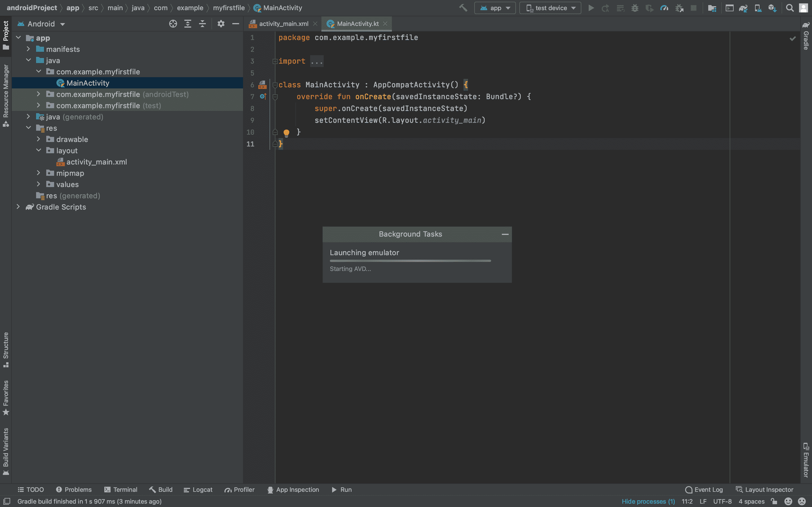This screenshot has height=507, width=812.
Task: Open the Event Log panel
Action: [x=704, y=490]
